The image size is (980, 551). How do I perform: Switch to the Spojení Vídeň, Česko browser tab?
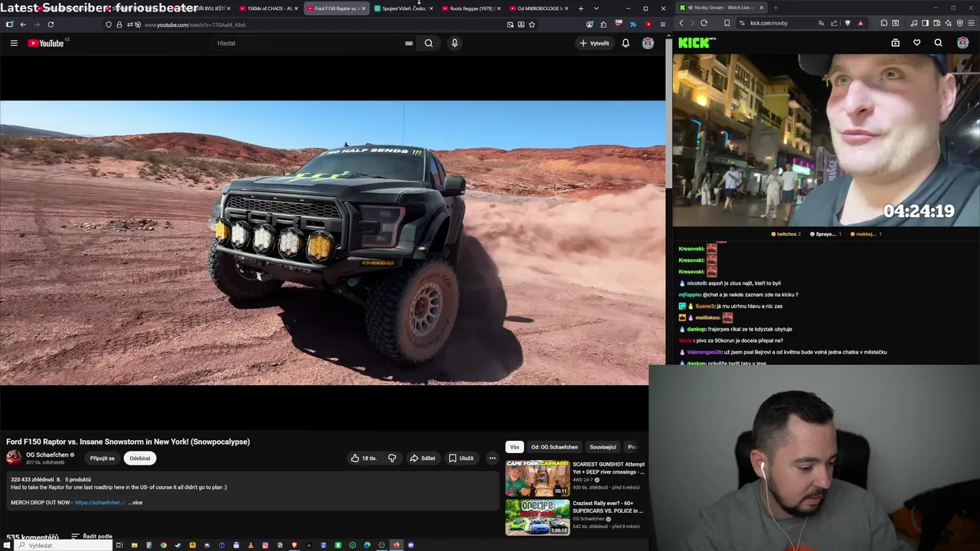[403, 8]
